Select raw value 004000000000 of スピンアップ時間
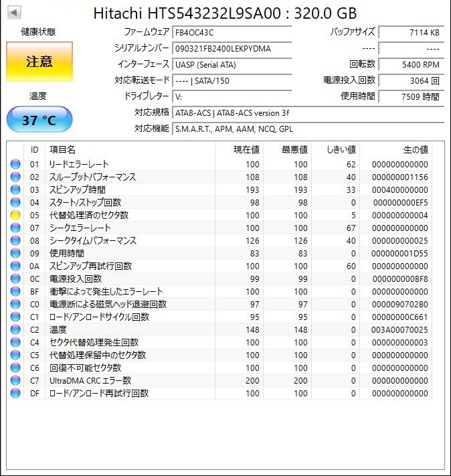Image resolution: width=451 pixels, height=476 pixels. point(399,189)
